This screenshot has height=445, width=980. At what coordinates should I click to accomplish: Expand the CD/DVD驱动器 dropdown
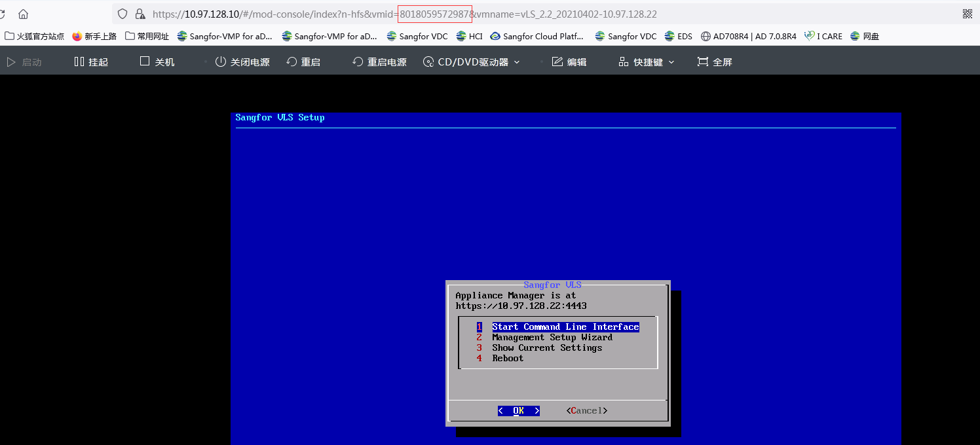472,62
